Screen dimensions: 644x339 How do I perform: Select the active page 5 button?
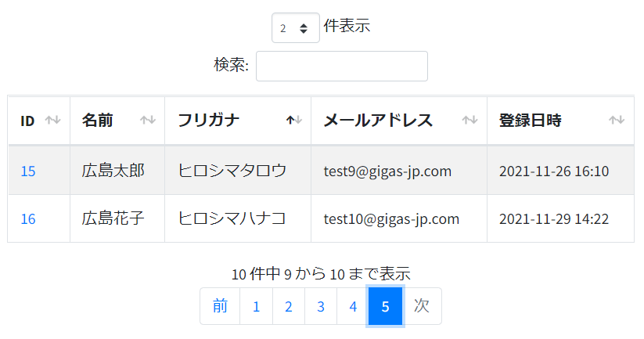385,306
